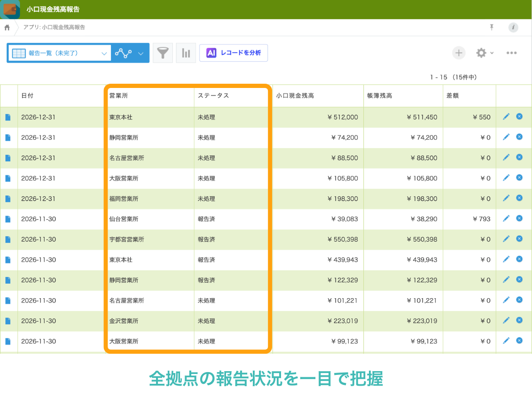Open the bar chart aggregate icon
532x397 pixels.
click(186, 53)
